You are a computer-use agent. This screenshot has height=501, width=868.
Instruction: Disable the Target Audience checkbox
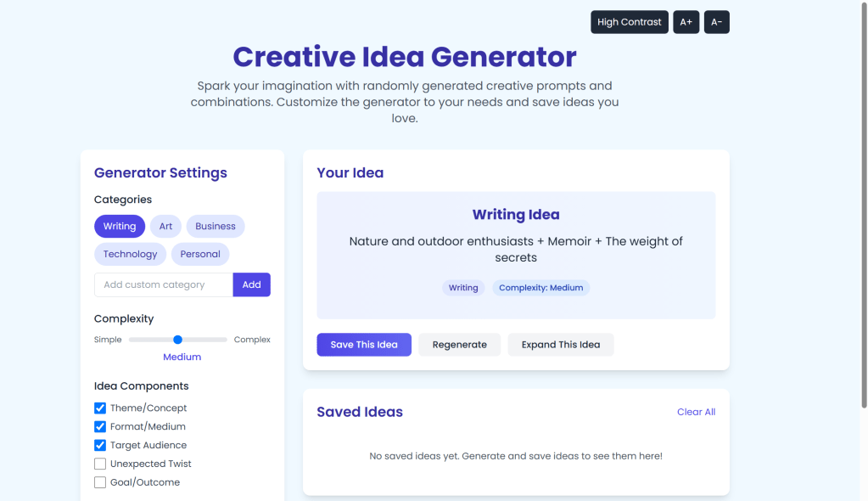(x=100, y=446)
